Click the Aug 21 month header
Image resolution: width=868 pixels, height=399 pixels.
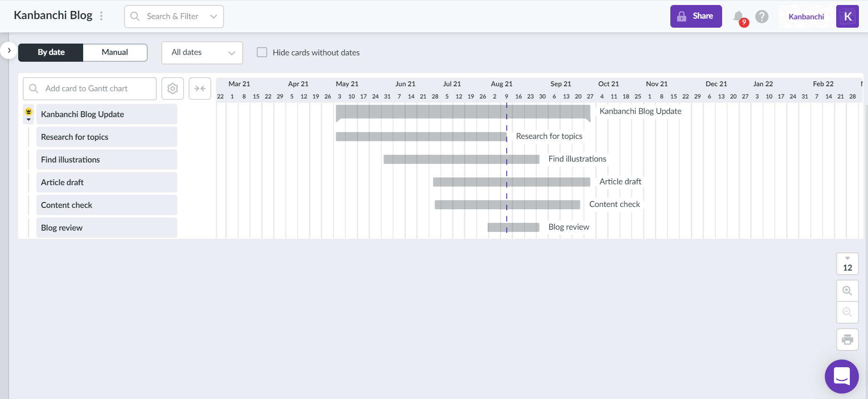[502, 84]
